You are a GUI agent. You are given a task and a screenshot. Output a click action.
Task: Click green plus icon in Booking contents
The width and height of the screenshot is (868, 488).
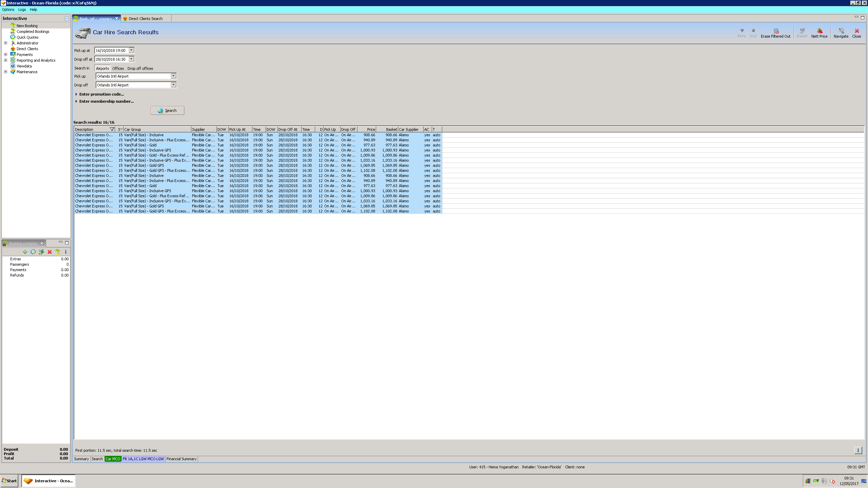click(25, 252)
